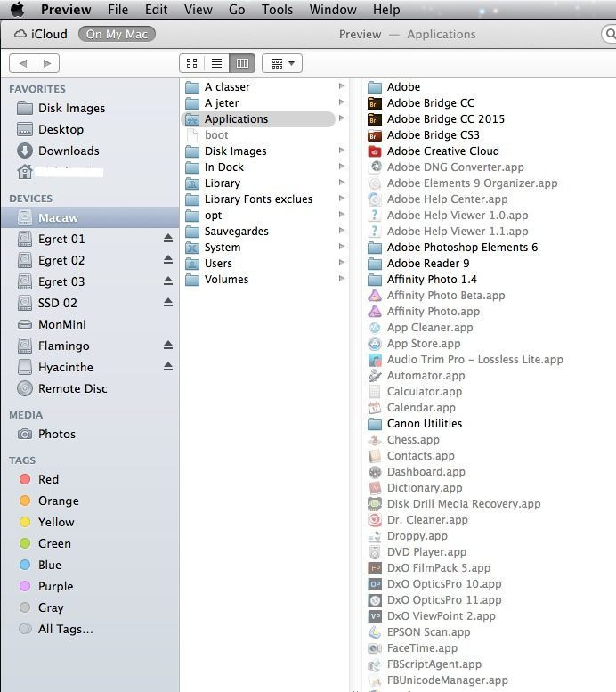Expand the Users folder arrow
The height and width of the screenshot is (692, 616).
click(x=342, y=262)
